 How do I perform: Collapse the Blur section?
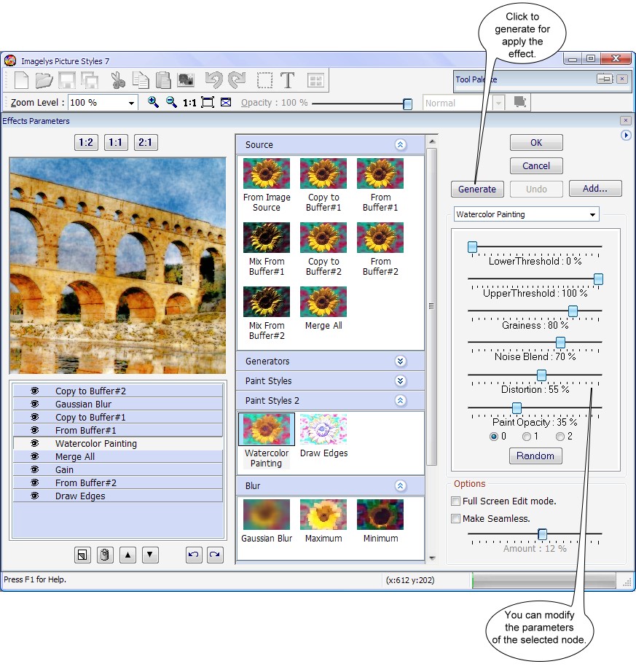400,485
